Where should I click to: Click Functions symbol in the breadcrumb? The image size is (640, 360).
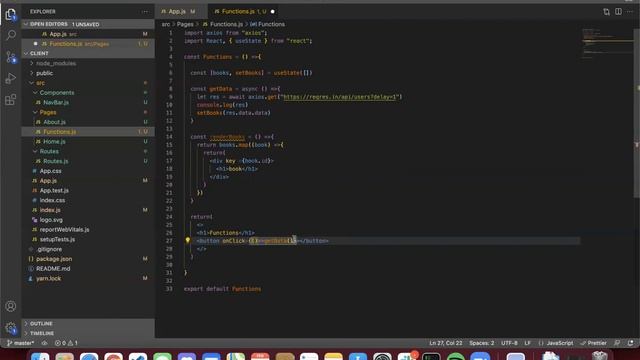pos(267,24)
